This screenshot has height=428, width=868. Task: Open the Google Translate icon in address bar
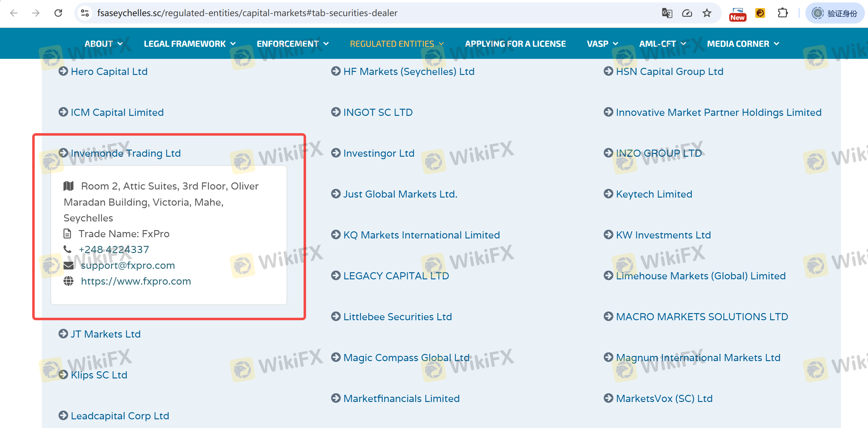pyautogui.click(x=667, y=13)
